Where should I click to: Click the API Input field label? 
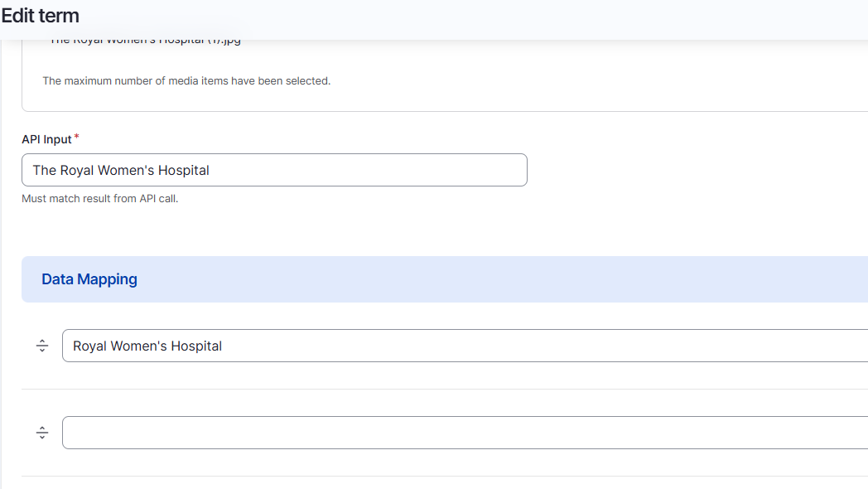tap(46, 139)
